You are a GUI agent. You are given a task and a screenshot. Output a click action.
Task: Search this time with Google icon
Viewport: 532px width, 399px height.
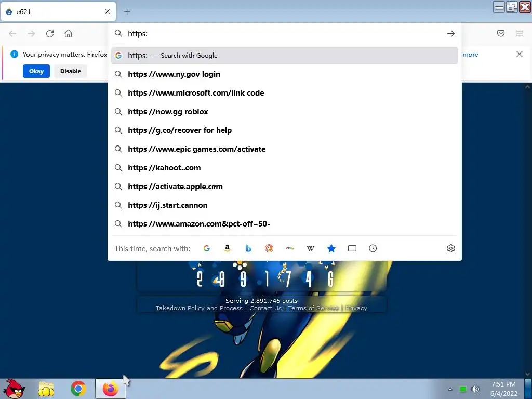point(207,248)
